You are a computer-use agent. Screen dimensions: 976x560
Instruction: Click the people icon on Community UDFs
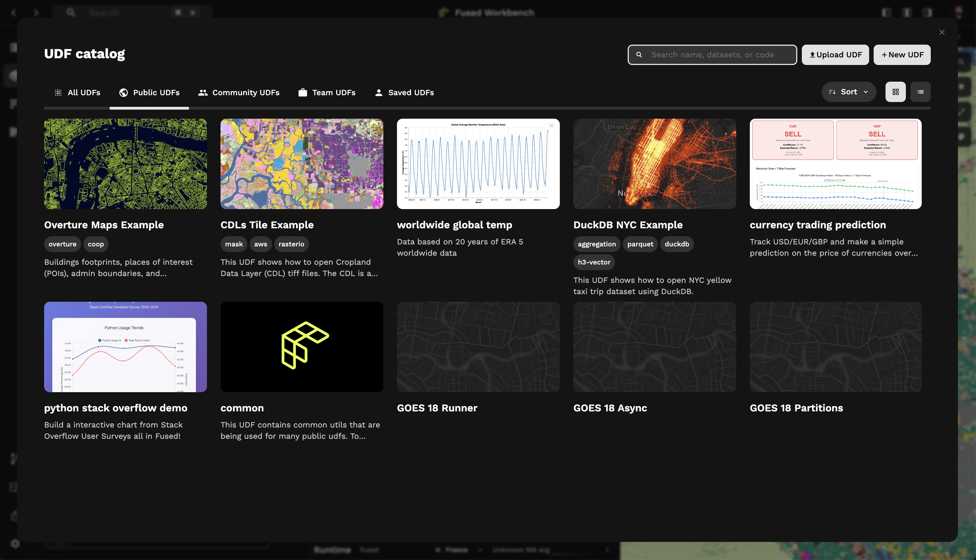pos(203,93)
